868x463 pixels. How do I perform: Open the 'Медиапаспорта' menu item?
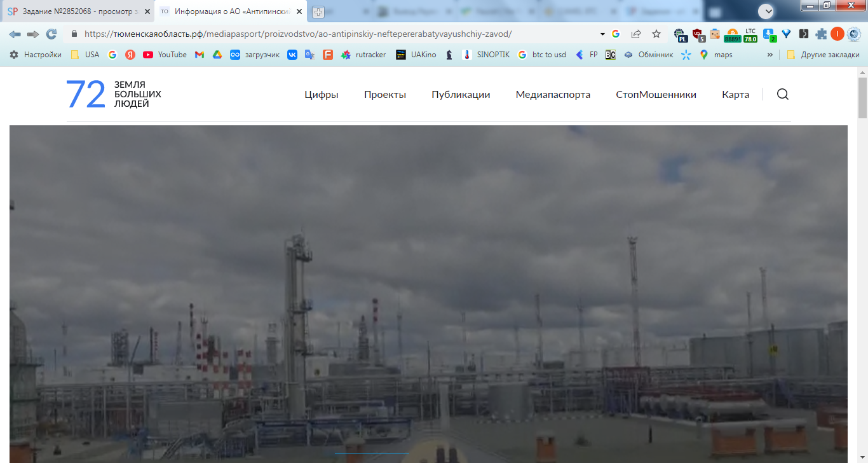tap(553, 95)
